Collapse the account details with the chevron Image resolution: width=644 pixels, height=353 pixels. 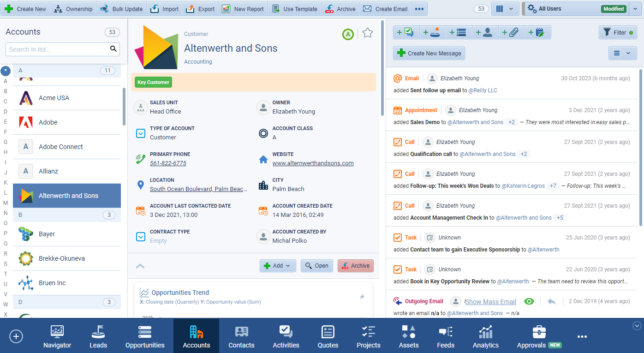(140, 266)
